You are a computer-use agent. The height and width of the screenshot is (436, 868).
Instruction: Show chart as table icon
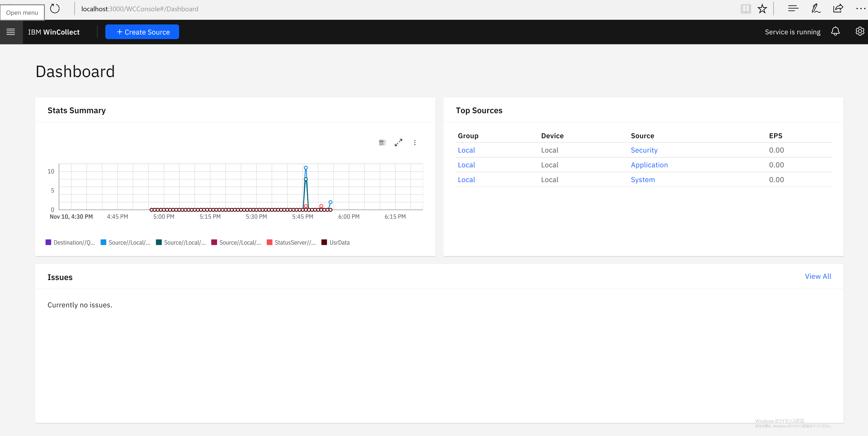point(382,142)
